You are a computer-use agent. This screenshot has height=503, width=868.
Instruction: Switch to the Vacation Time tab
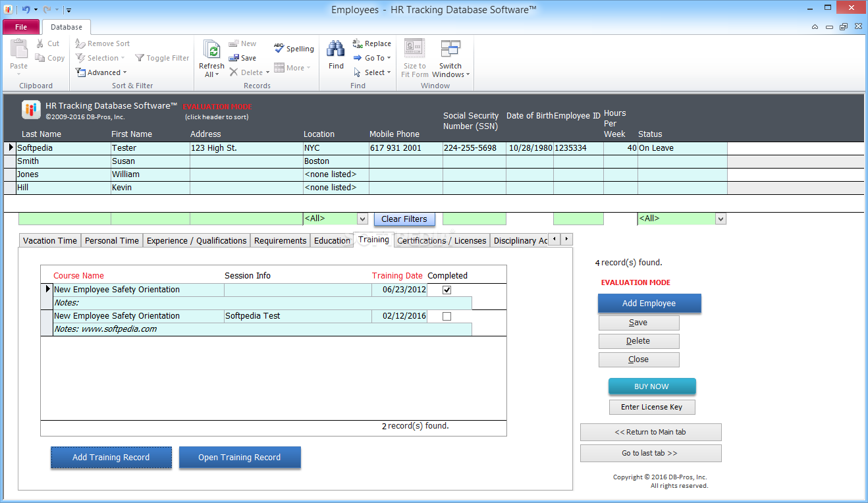49,240
